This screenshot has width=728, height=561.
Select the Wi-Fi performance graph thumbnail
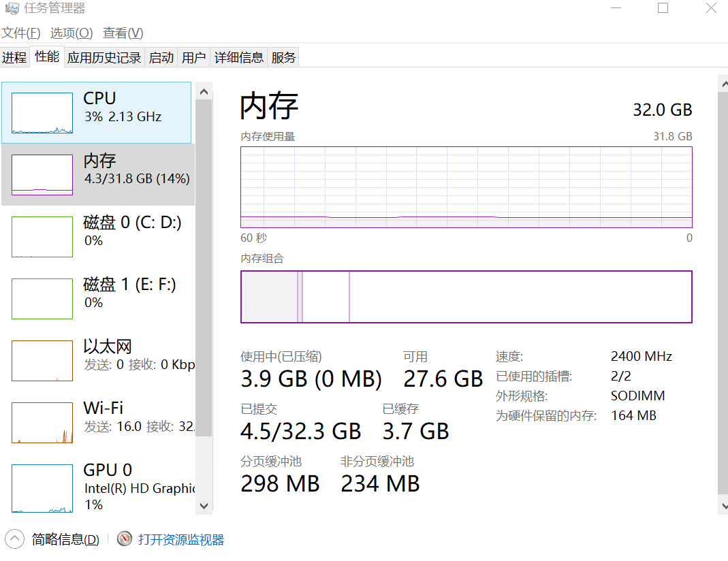(x=42, y=423)
